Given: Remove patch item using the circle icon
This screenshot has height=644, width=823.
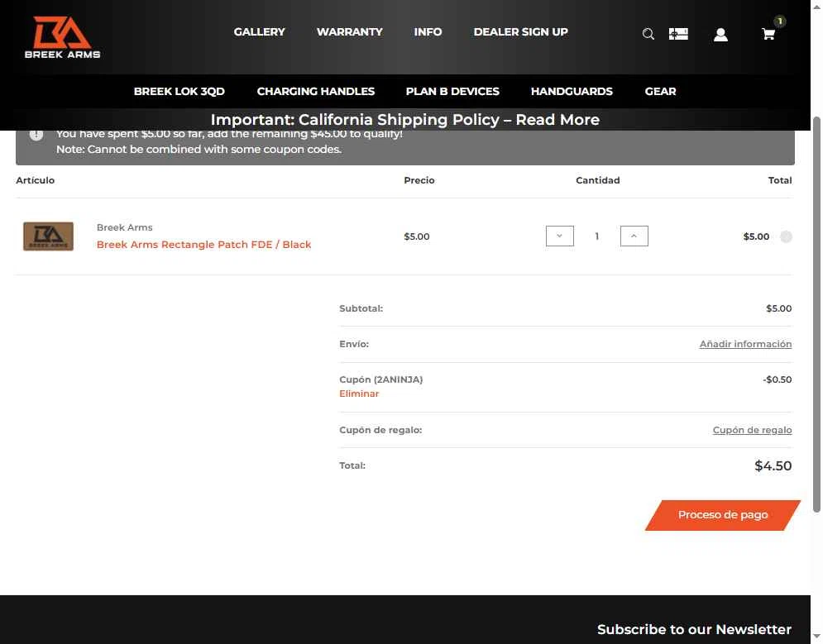Looking at the screenshot, I should click(x=786, y=236).
